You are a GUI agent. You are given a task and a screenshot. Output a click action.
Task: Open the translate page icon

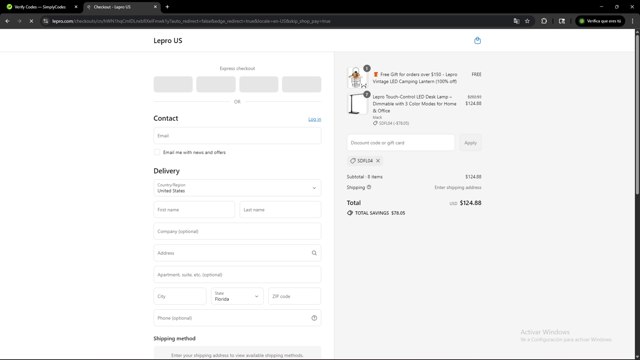[516, 21]
